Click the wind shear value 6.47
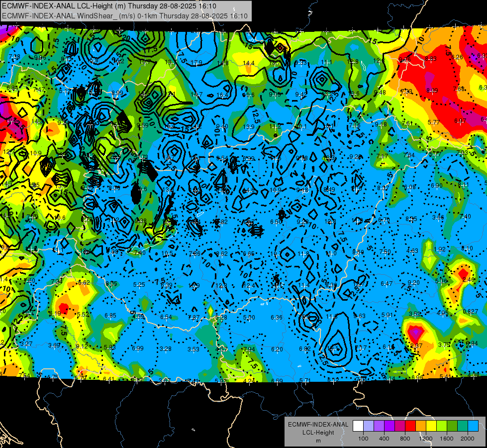The width and height of the screenshot is (487, 448). 387,283
